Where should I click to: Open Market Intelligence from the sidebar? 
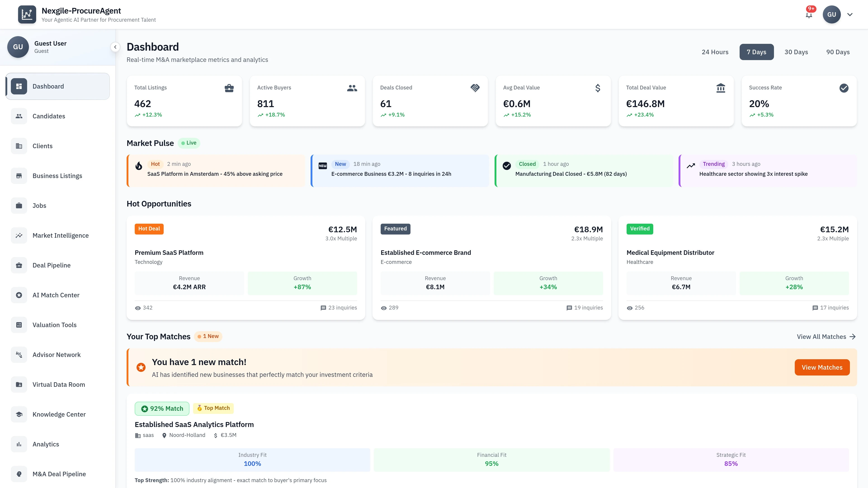(x=61, y=235)
